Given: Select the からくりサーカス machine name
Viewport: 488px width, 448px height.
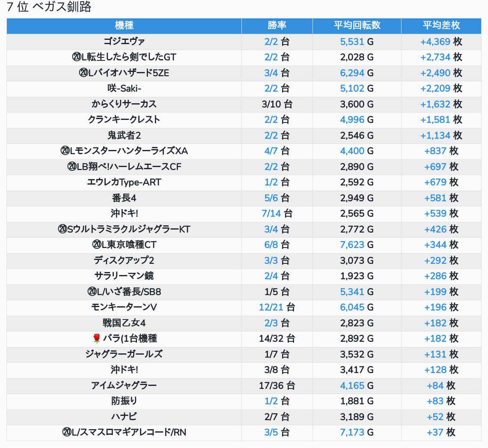Looking at the screenshot, I should click(124, 104).
